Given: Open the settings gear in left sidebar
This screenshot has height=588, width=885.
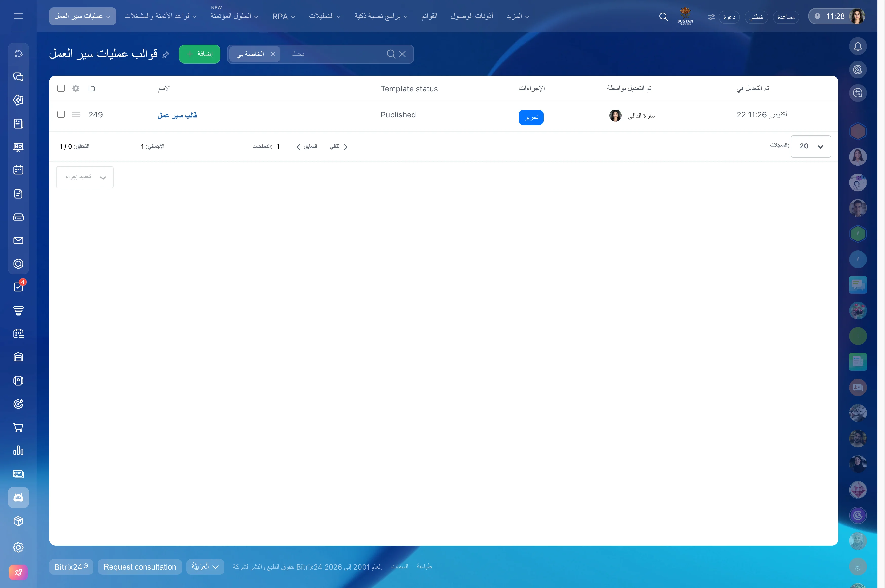Looking at the screenshot, I should (18, 547).
